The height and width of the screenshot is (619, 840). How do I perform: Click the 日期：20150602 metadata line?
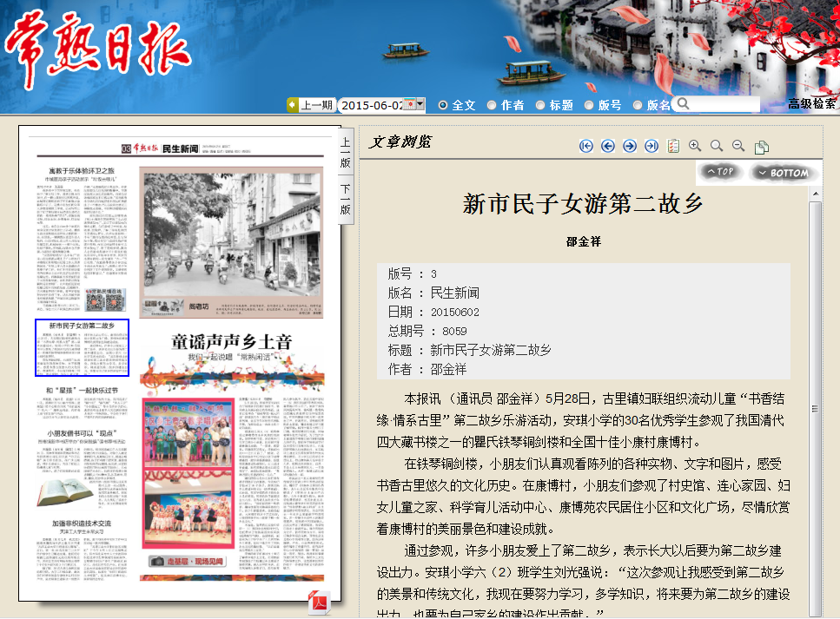[434, 312]
